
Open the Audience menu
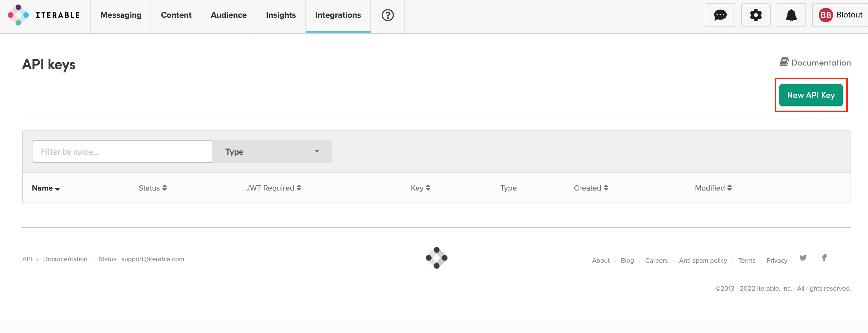(228, 15)
